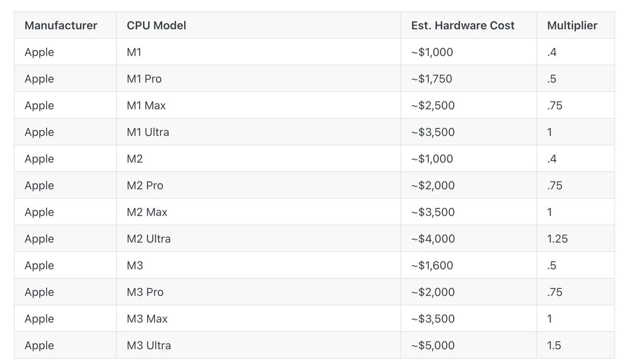Click the M3 Ultra model cell
Screen dimensions: 644x359
click(x=149, y=345)
